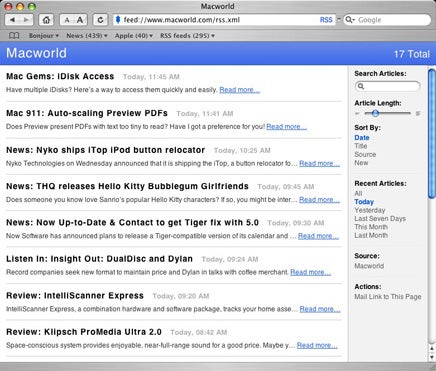
Task: Expand the Bonjour bookmarks menu
Action: (44, 35)
